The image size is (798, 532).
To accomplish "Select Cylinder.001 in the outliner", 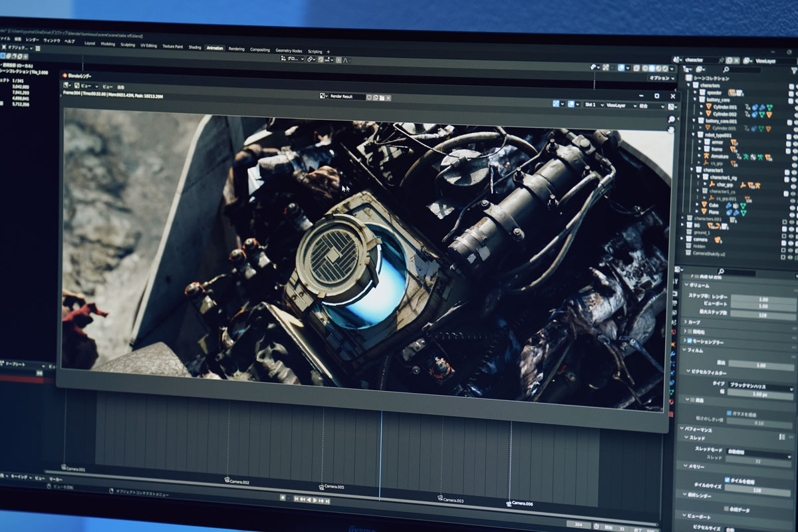I will coord(725,107).
